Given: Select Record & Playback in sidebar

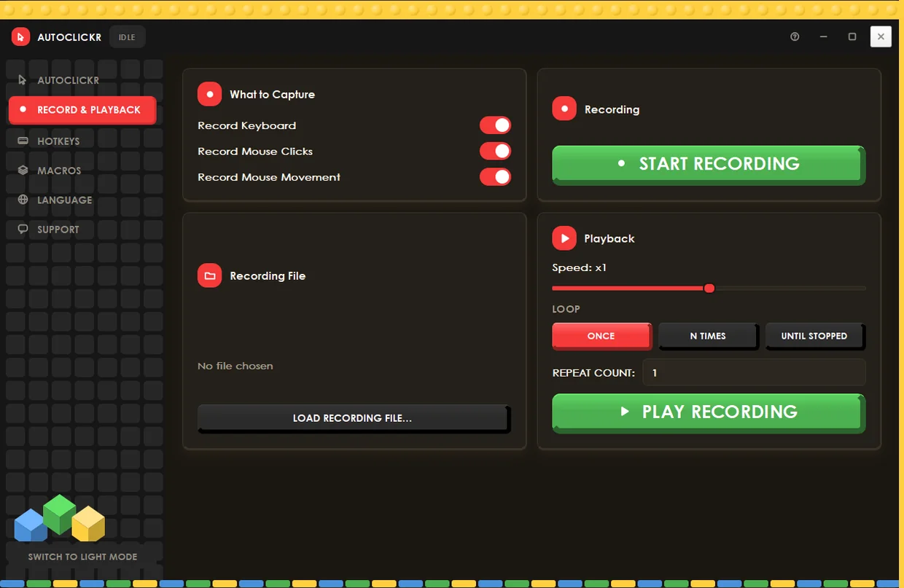Looking at the screenshot, I should tap(82, 110).
